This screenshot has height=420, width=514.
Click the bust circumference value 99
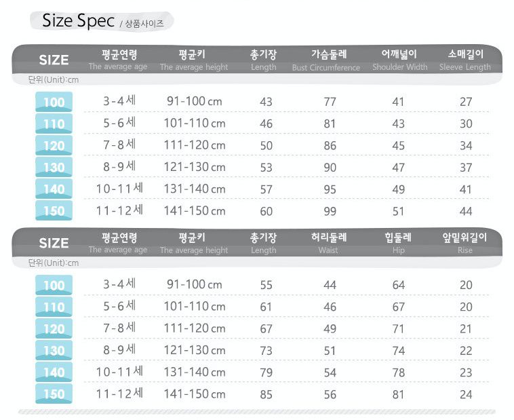[x=330, y=210]
